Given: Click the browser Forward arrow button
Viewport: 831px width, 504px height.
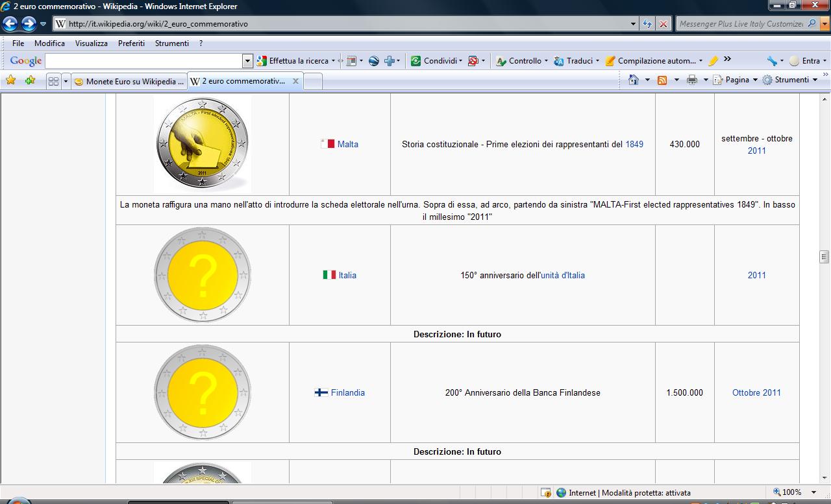Looking at the screenshot, I should [x=29, y=24].
